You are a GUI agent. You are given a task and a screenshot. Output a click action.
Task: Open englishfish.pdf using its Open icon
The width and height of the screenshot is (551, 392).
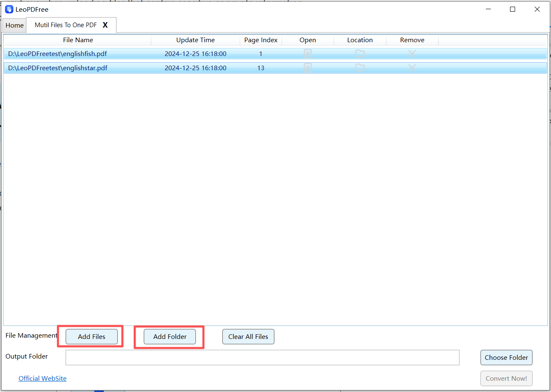click(307, 53)
